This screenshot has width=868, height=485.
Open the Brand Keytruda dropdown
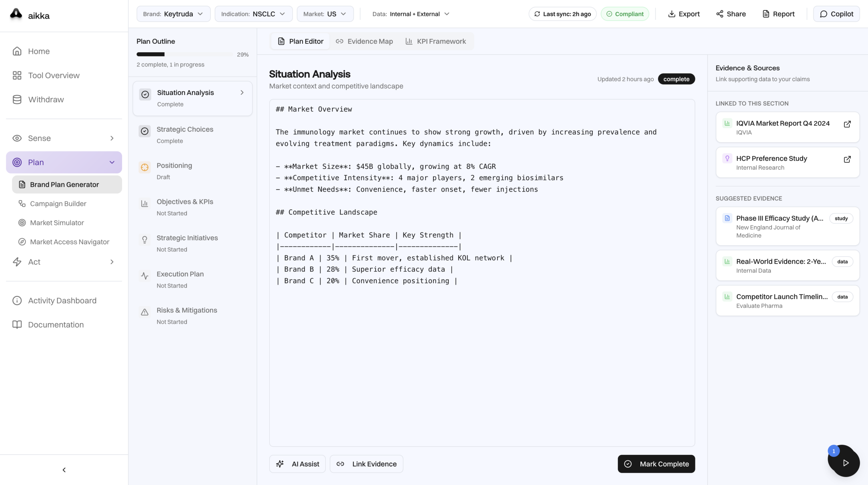(x=173, y=14)
